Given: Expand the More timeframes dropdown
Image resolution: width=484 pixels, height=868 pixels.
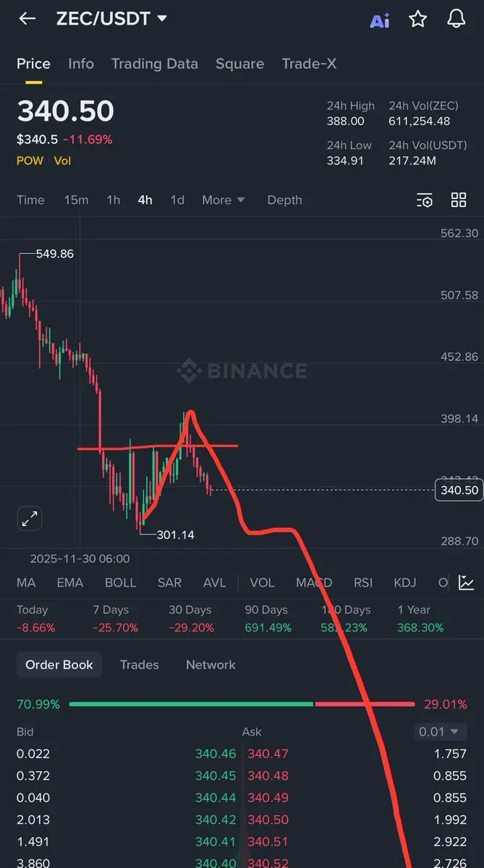Looking at the screenshot, I should click(x=223, y=200).
